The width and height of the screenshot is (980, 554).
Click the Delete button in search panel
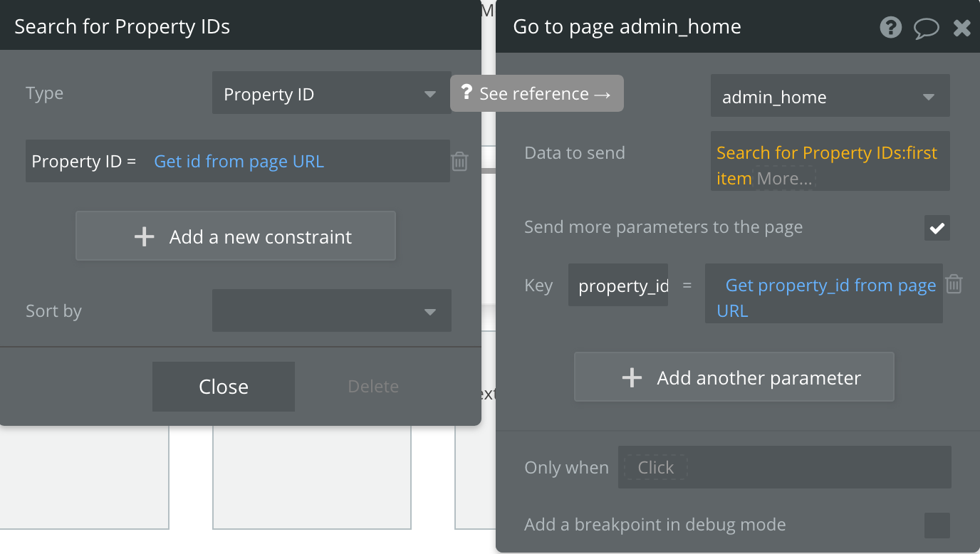pos(373,387)
